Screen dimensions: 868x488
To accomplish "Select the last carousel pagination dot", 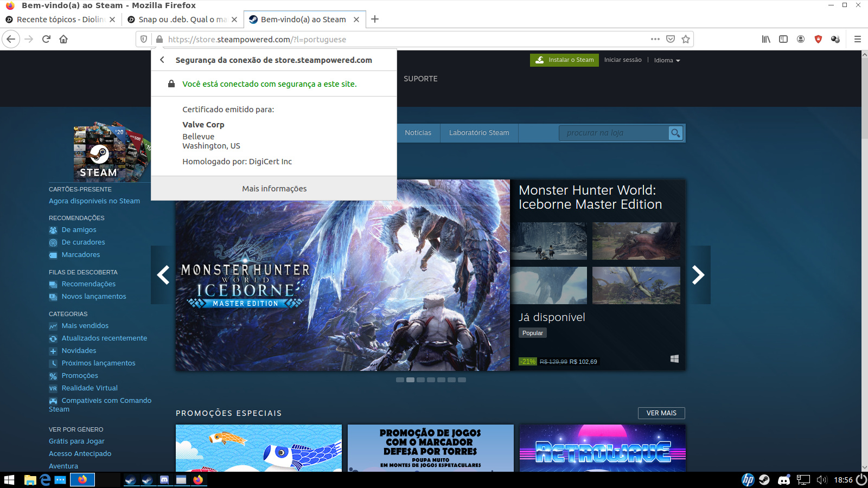I will click(x=462, y=380).
